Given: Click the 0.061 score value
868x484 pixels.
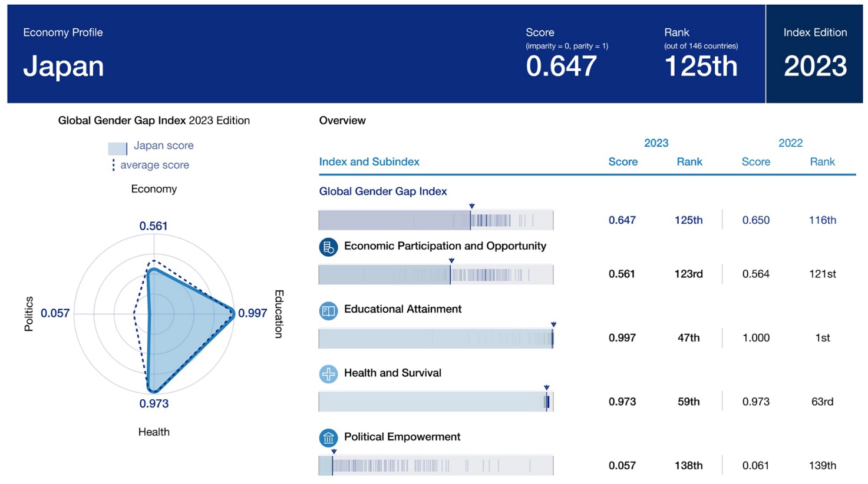Looking at the screenshot, I should pos(755,466).
